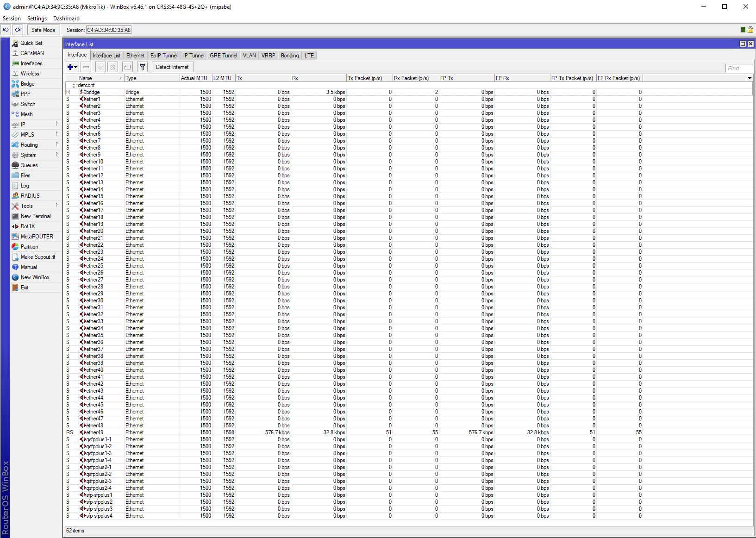Open MetaROUTER from the sidebar
This screenshot has height=538, width=756.
(36, 237)
